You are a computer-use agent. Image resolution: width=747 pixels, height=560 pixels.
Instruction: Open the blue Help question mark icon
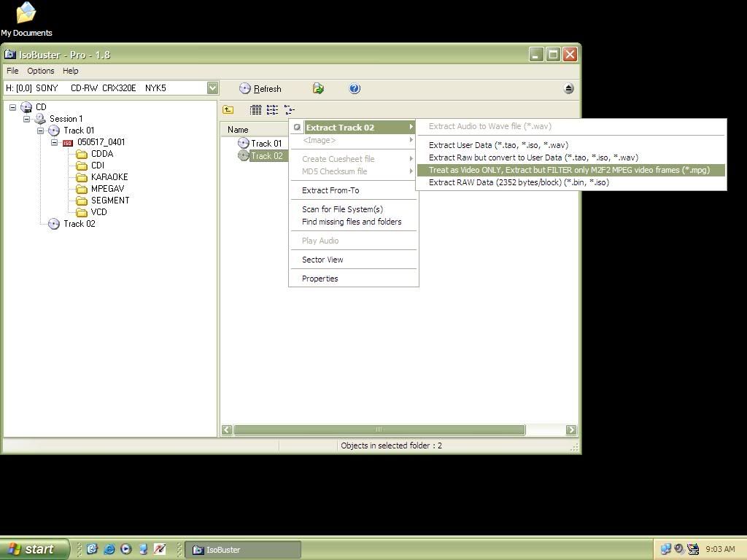pos(355,88)
